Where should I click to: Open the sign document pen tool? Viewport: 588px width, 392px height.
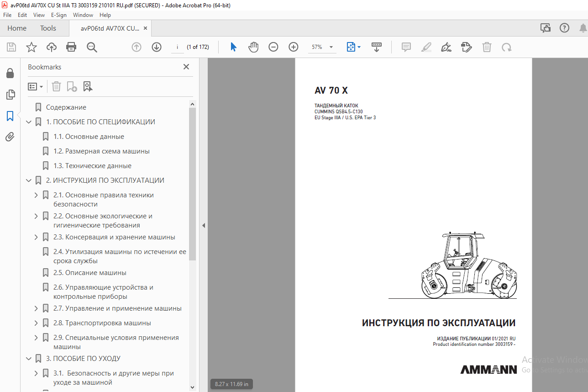coord(446,47)
